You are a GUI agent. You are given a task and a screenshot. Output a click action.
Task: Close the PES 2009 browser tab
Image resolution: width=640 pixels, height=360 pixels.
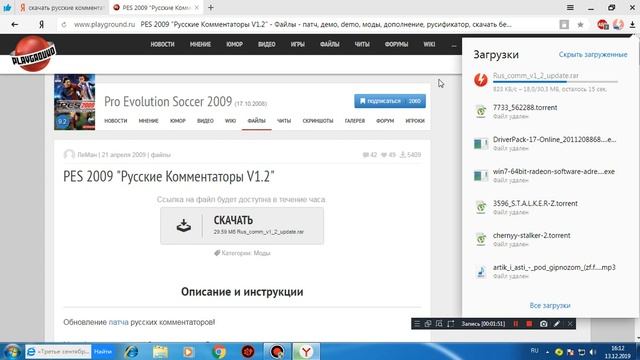197,8
